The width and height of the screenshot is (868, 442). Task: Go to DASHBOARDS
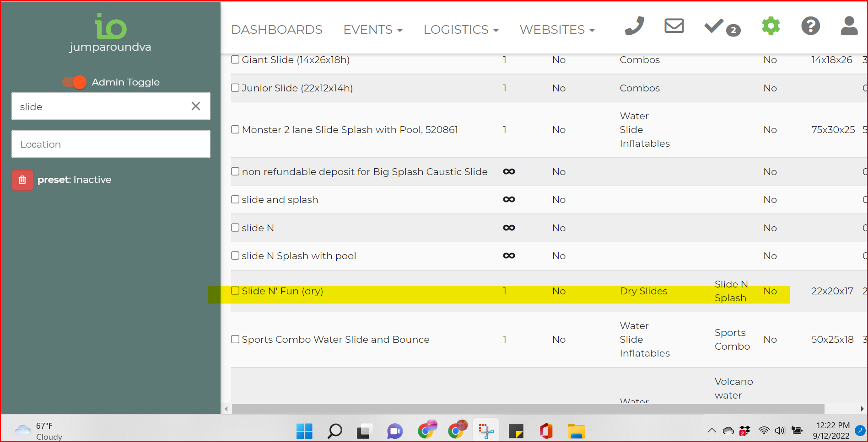click(276, 30)
